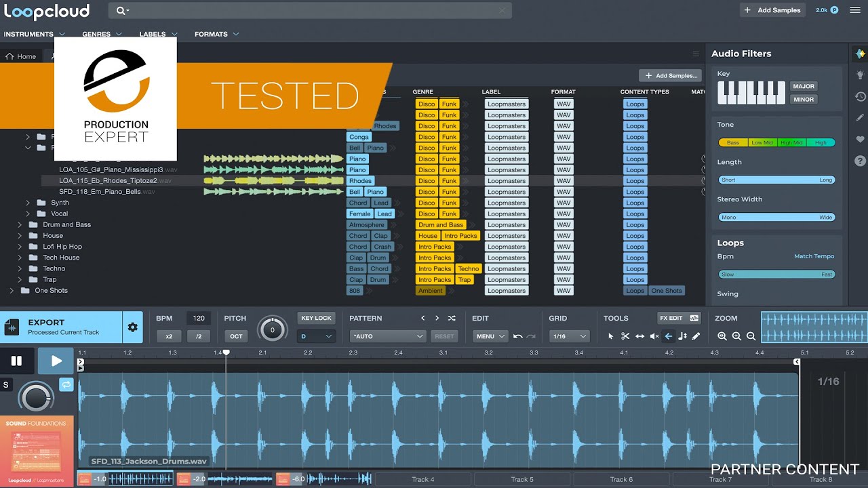Open the grid 1/16 dropdown
Viewport: 868px width, 488px height.
point(570,336)
